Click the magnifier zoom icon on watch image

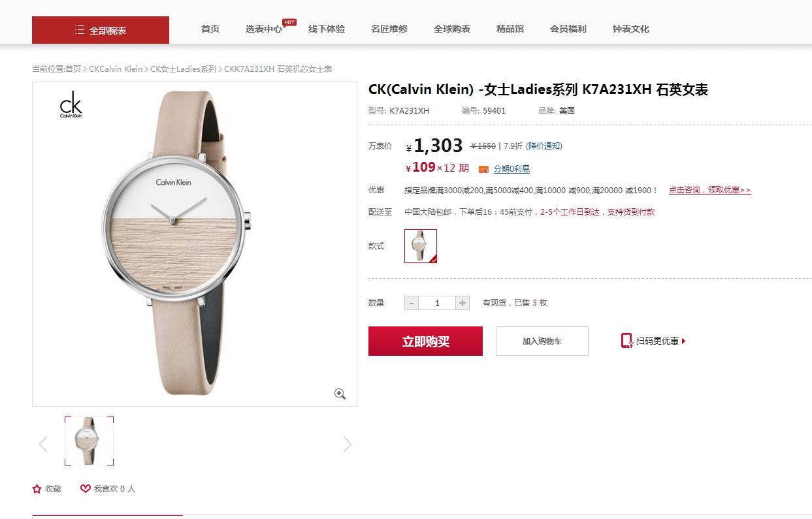click(340, 394)
